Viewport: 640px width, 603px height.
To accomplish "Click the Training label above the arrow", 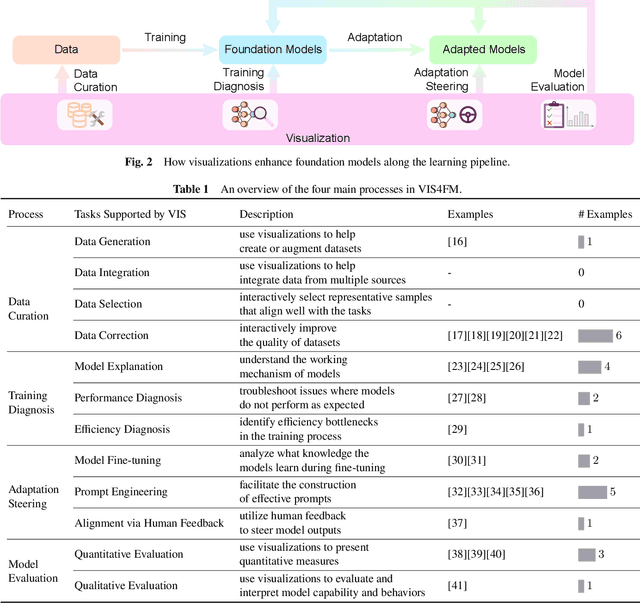I will [165, 37].
